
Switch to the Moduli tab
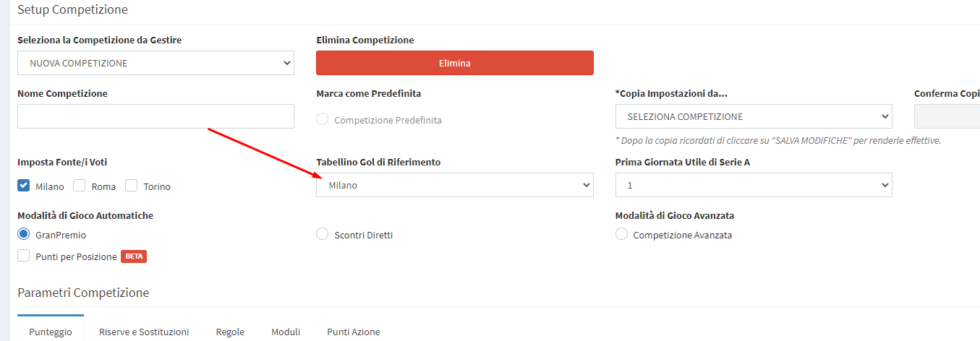[x=286, y=332]
